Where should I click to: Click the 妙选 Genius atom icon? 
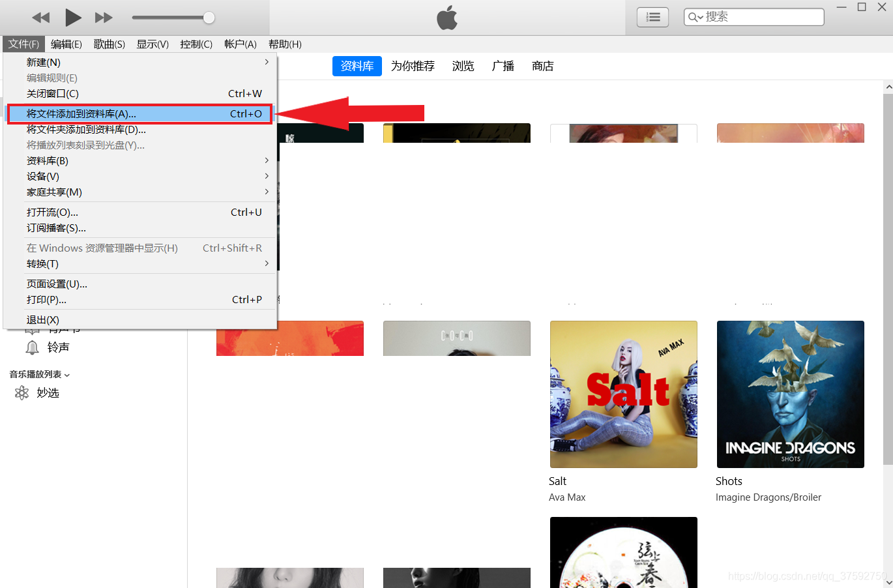22,392
